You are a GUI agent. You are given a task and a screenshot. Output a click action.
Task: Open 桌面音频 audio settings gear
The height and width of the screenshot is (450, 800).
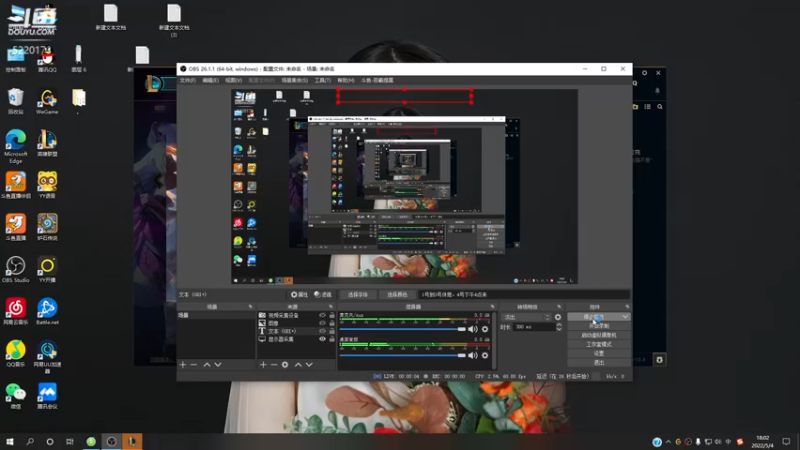[x=485, y=355]
